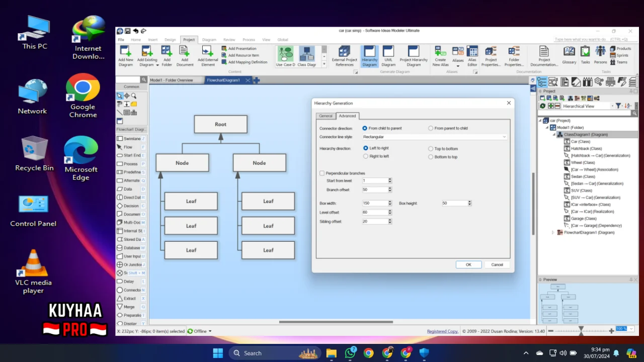Click the zoom slider handle
This screenshot has height=362, width=644.
(581, 330)
